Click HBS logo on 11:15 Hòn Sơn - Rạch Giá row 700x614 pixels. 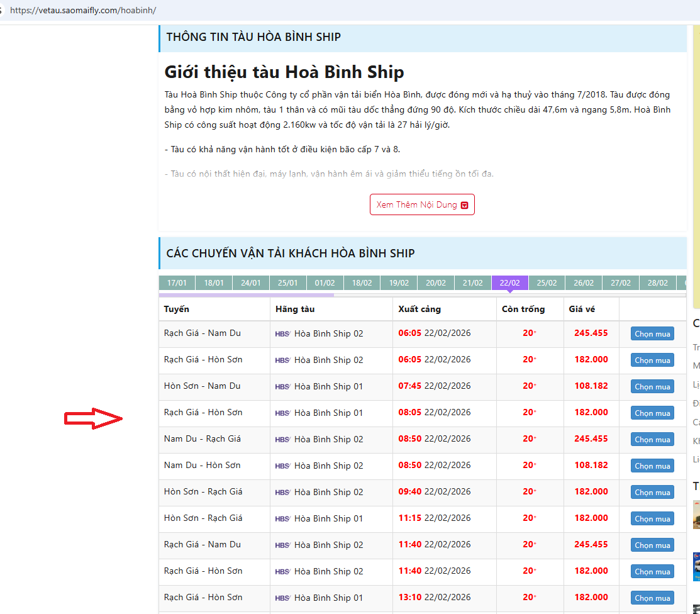click(x=282, y=519)
